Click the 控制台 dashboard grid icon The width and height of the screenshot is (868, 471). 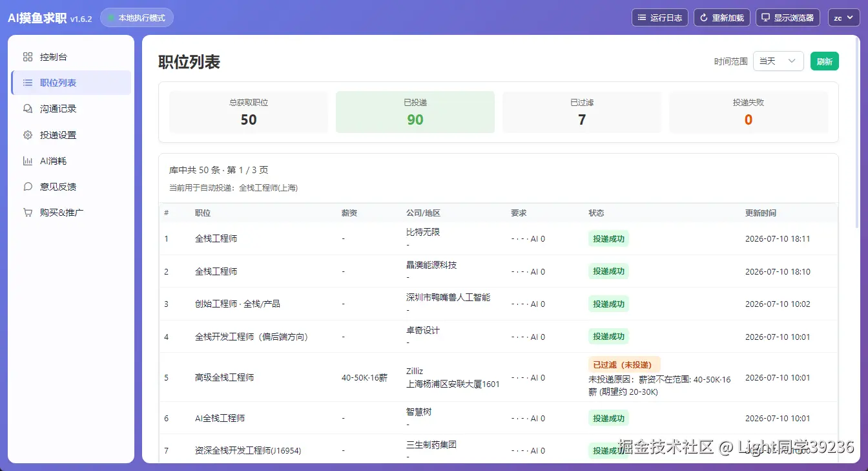(27, 57)
